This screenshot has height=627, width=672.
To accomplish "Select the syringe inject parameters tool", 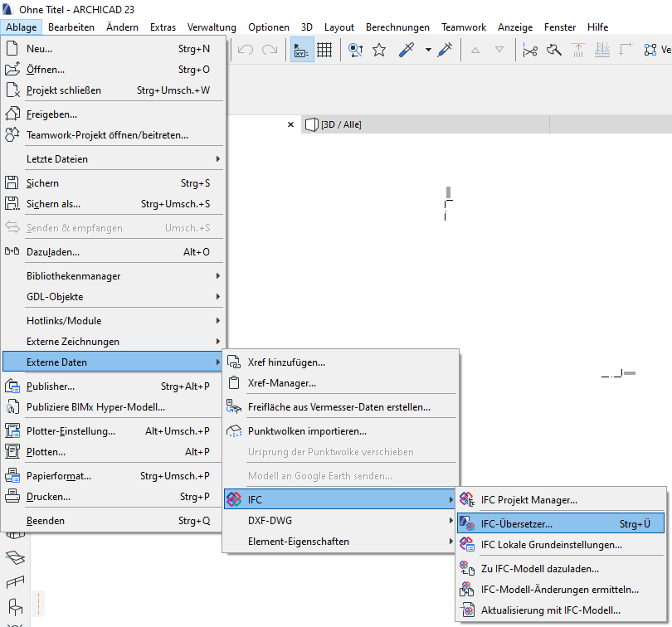I will [445, 50].
